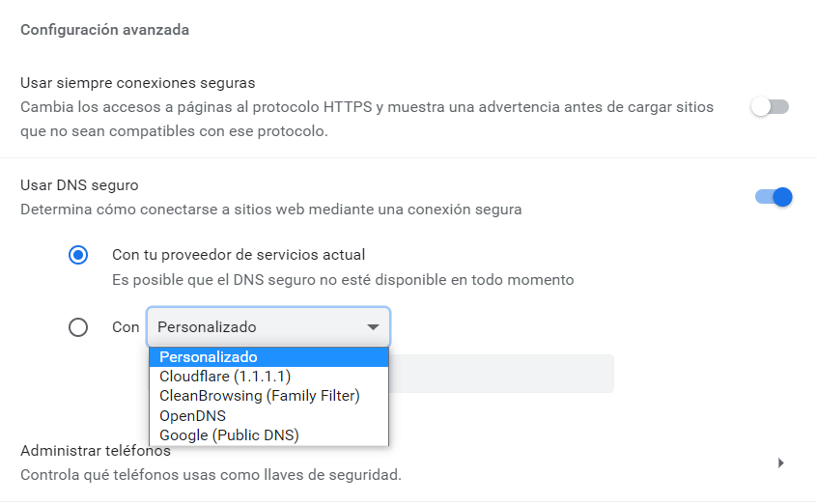
Task: Select the radio button beside "Con"
Action: point(78,327)
